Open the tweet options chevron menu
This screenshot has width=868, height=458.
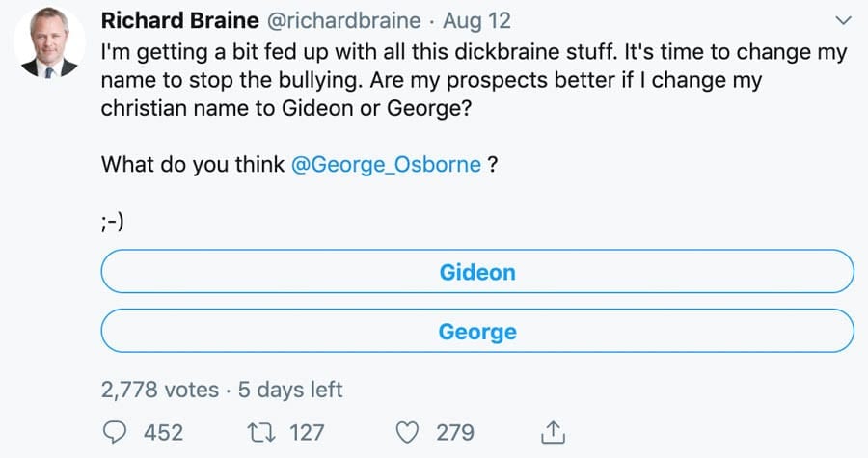(842, 20)
